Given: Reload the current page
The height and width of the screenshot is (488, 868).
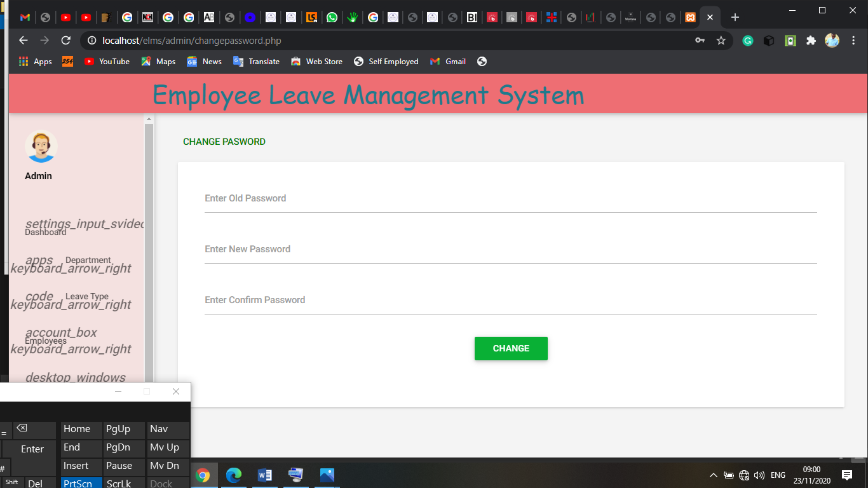Looking at the screenshot, I should click(65, 41).
